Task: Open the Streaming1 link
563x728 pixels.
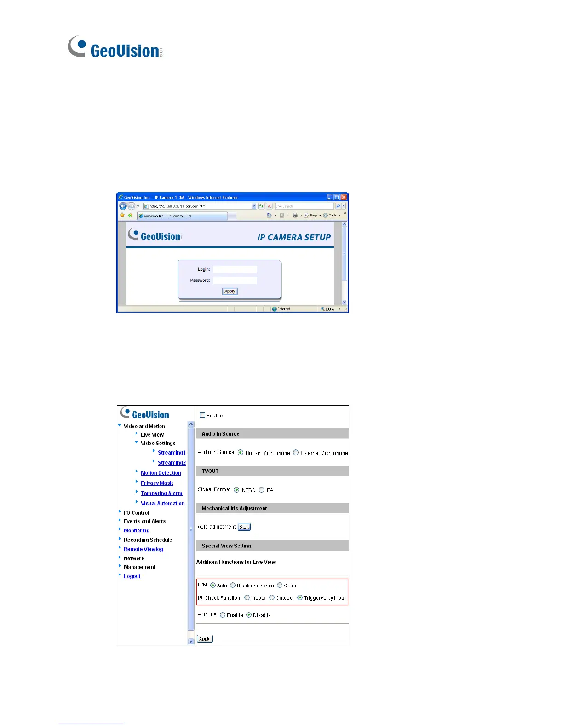Action: [172, 453]
